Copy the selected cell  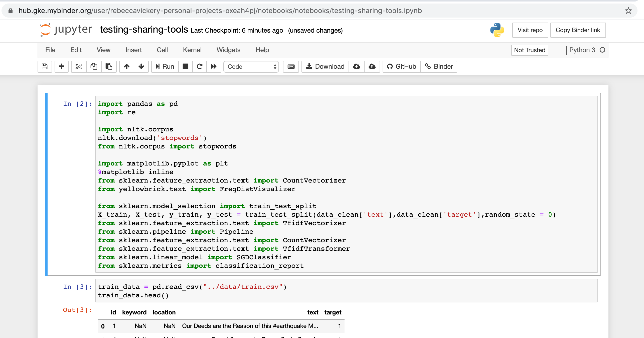(x=94, y=67)
